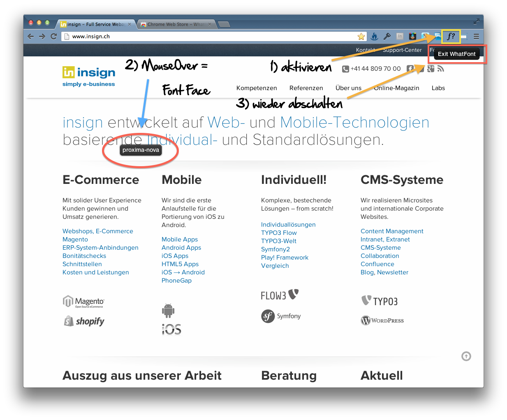Open the Mobile Apps link
Screen dimensions: 507x420
[x=180, y=239]
